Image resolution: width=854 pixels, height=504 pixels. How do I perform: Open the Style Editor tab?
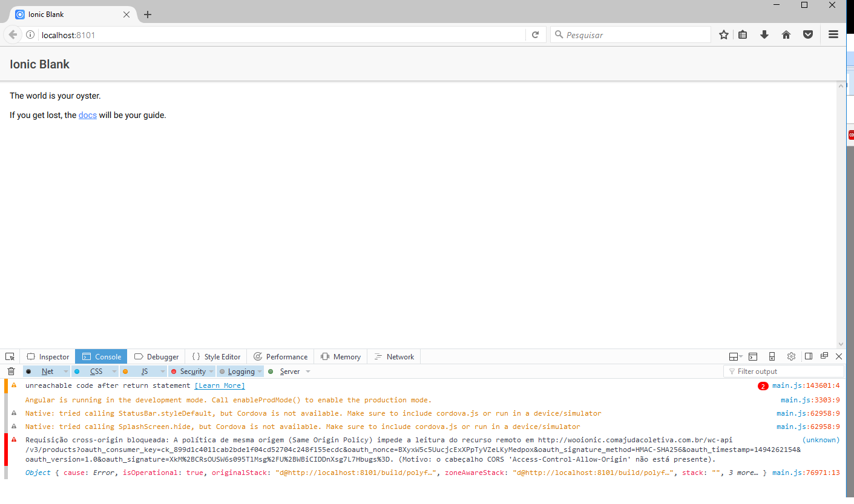(x=216, y=356)
